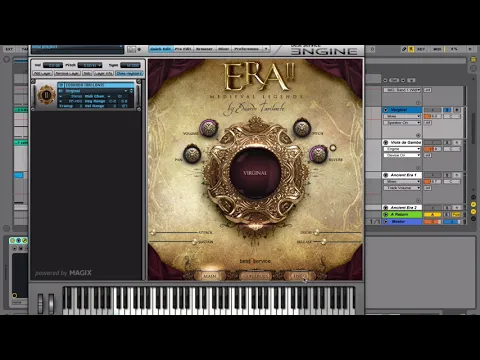
Task: Toggle record arm on the Virginal track
Action: 457,110
